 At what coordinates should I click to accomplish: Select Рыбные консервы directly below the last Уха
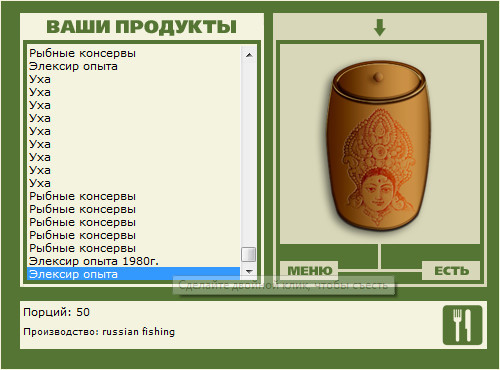click(x=133, y=196)
